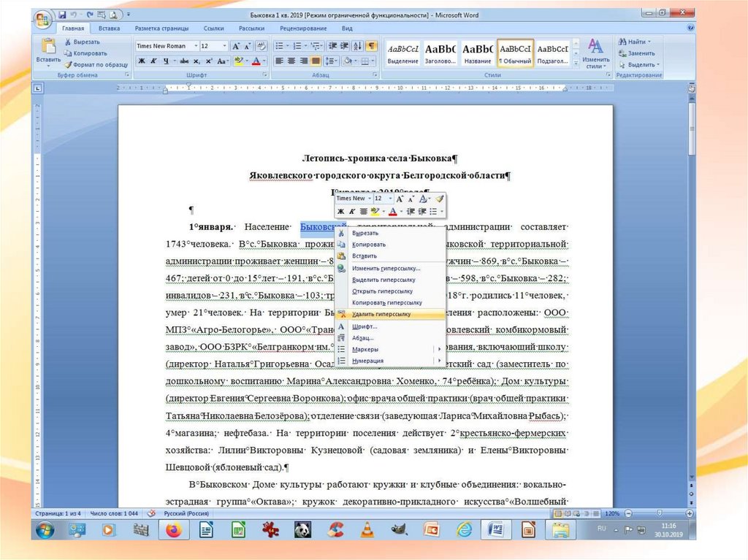Open the font name dropdown in ribbon
The width and height of the screenshot is (748, 560).
pyautogui.click(x=194, y=46)
